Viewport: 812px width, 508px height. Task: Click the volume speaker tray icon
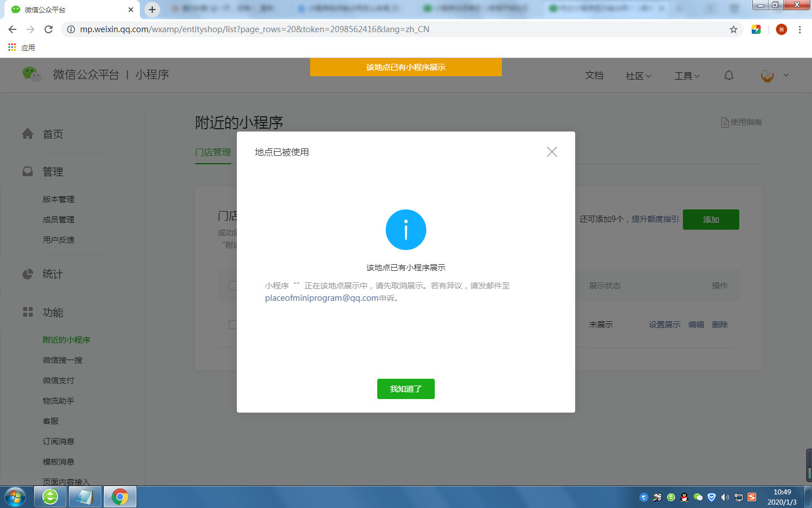tap(725, 497)
